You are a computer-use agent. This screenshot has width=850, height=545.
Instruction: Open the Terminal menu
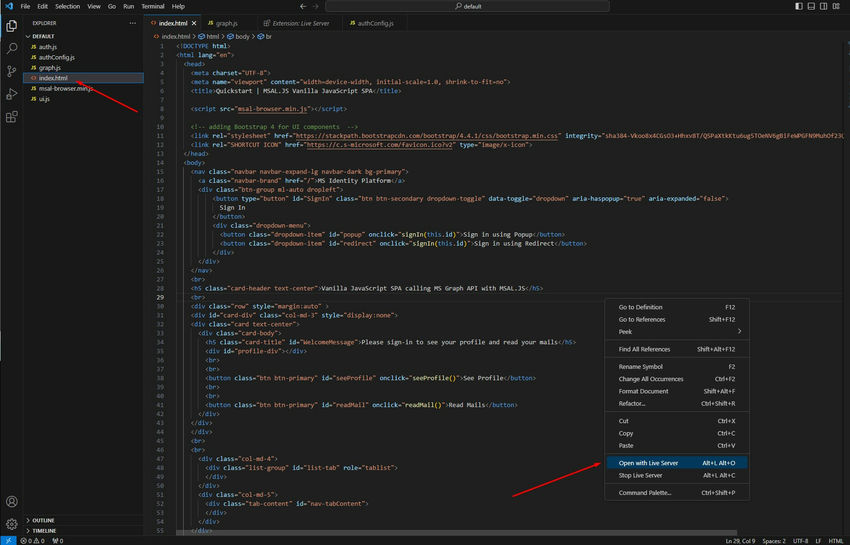point(151,6)
